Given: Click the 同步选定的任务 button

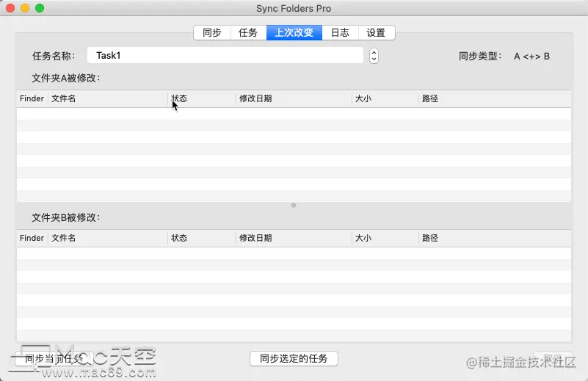Looking at the screenshot, I should click(x=294, y=358).
